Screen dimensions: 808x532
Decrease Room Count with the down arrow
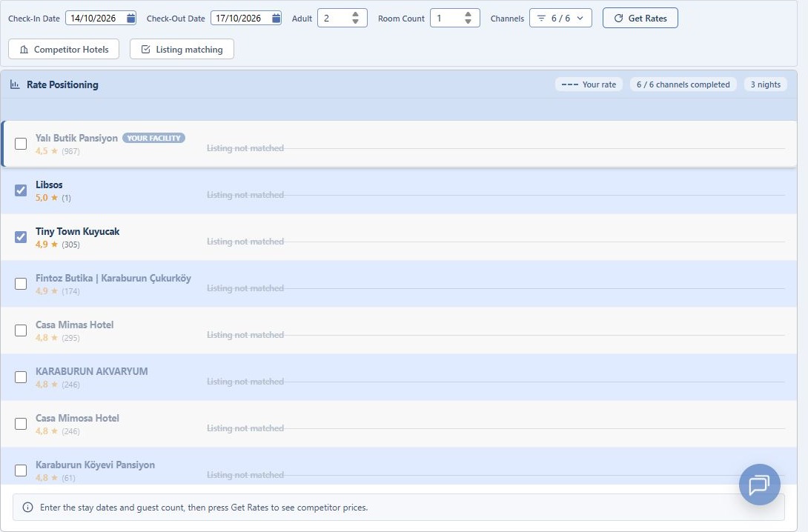click(468, 21)
